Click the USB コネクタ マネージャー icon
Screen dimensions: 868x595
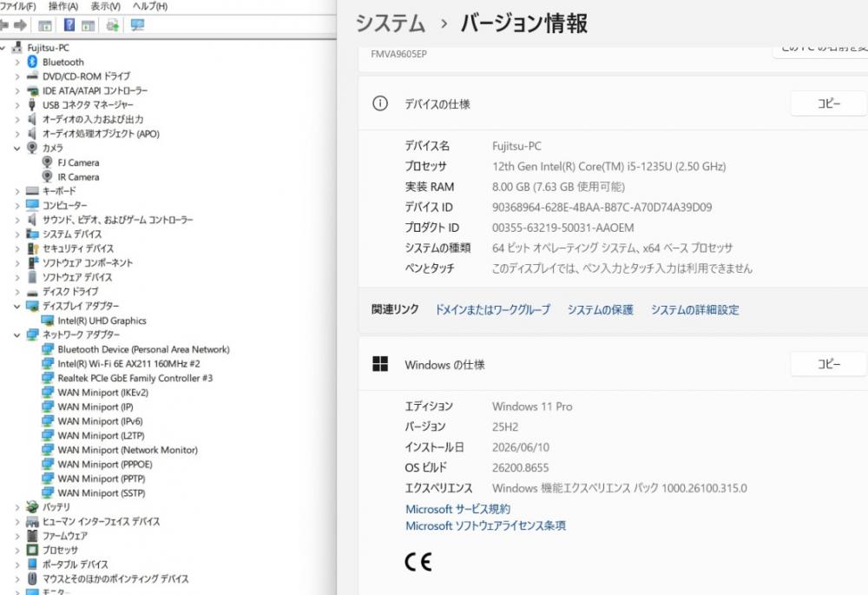pos(32,105)
